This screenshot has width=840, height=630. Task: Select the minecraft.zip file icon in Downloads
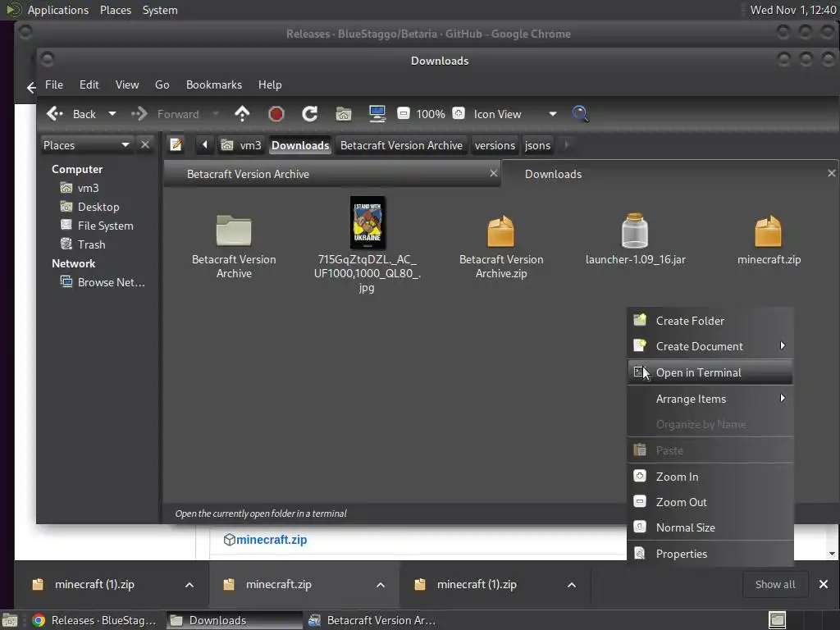click(768, 231)
